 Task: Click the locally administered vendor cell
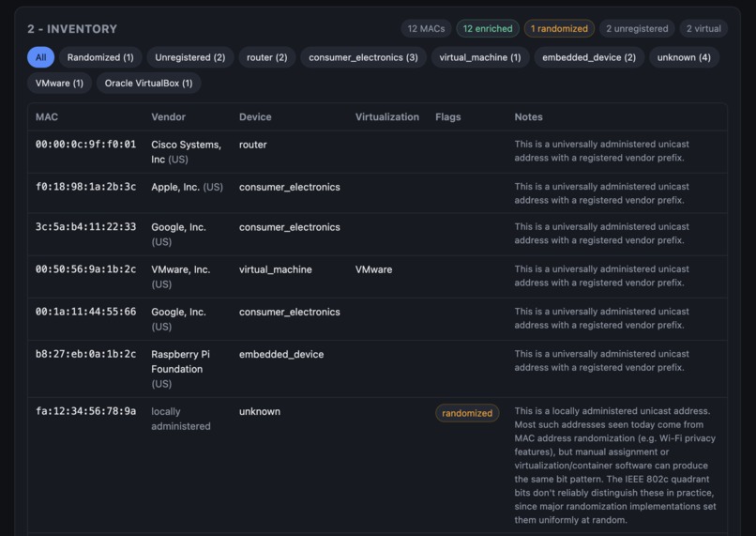(181, 419)
